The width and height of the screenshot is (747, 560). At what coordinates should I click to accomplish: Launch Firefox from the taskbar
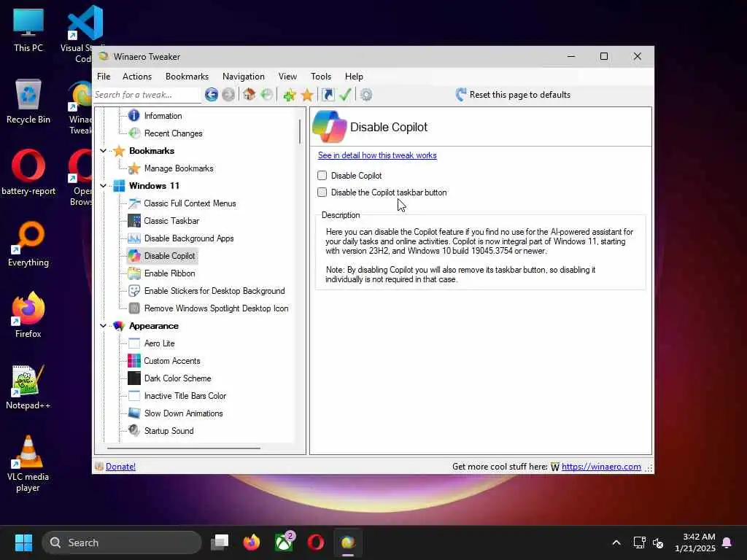(x=252, y=542)
